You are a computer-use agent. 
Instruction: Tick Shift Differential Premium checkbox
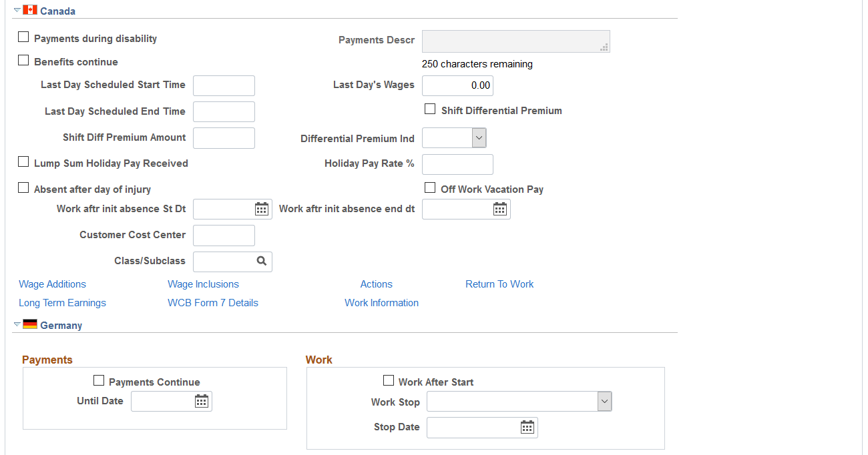430,109
